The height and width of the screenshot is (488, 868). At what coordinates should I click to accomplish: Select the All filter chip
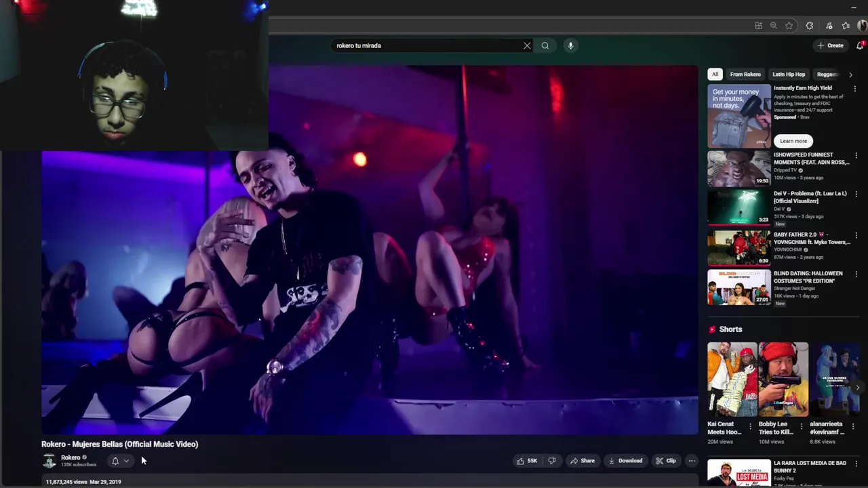715,75
